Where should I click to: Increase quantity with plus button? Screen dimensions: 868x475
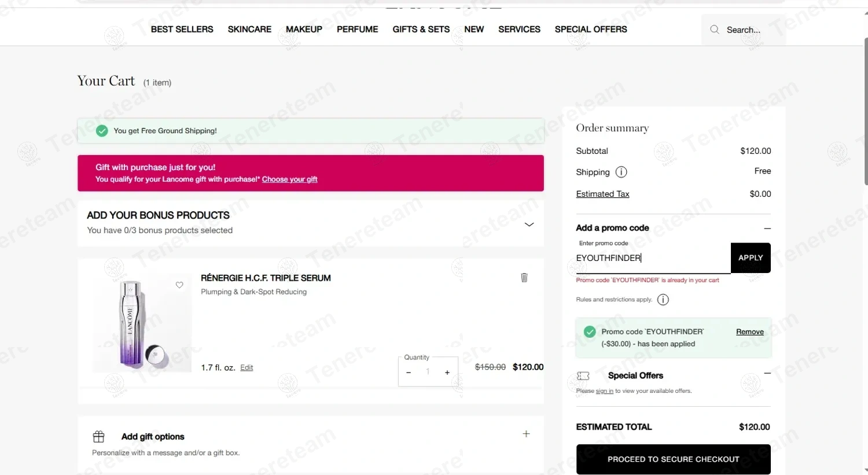click(x=447, y=373)
